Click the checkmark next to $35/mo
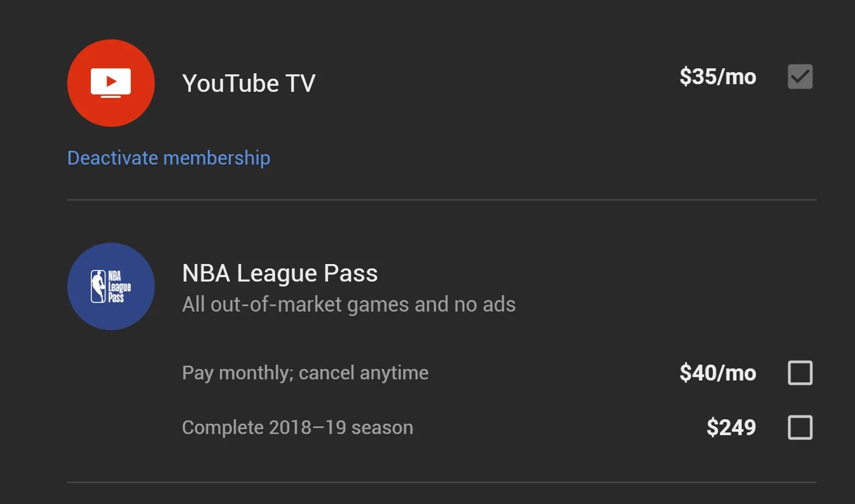Screen dimensions: 855x504 pyautogui.click(x=800, y=77)
